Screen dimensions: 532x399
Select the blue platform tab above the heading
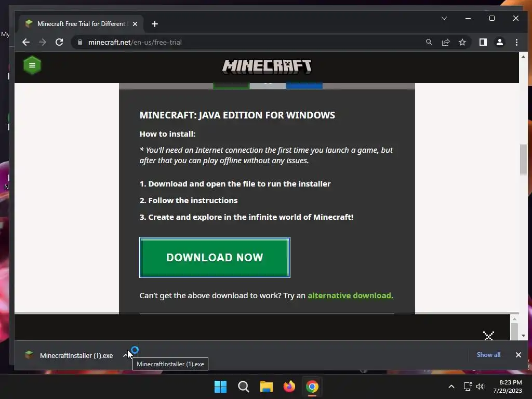tap(304, 86)
